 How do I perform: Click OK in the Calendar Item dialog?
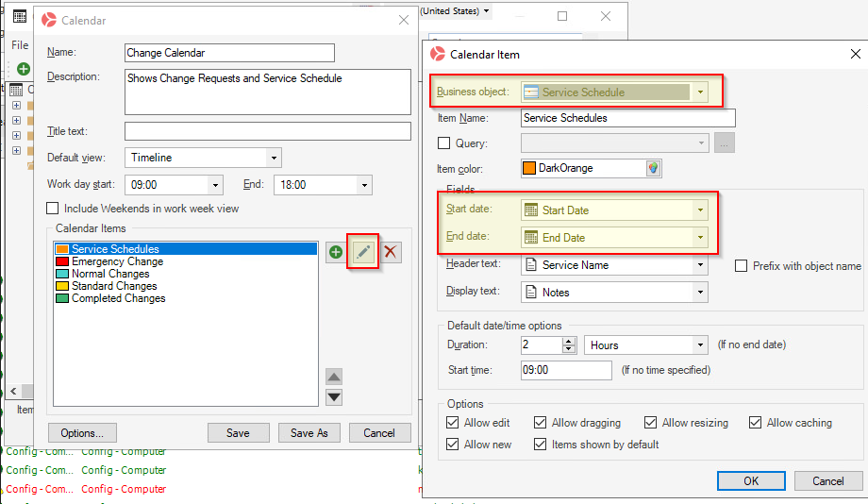point(751,480)
